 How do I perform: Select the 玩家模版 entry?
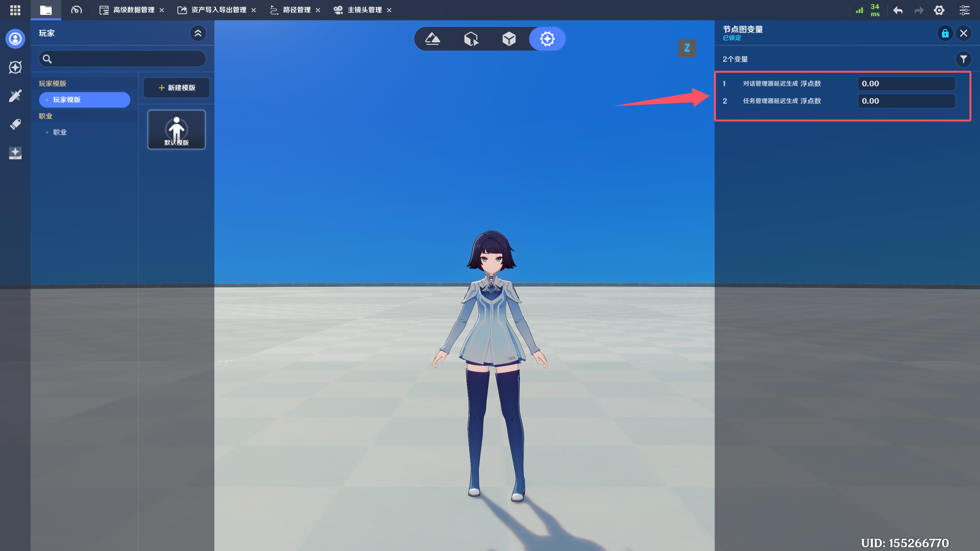click(x=85, y=100)
